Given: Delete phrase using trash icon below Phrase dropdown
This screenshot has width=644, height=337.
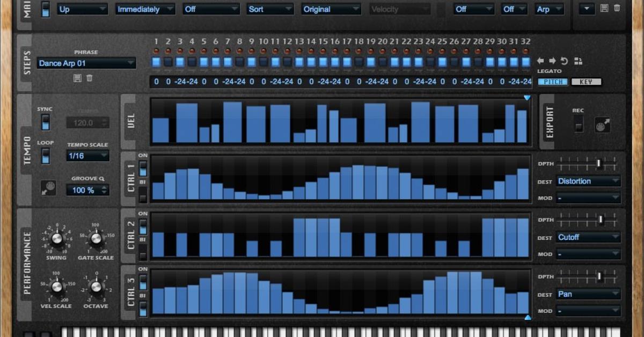Looking at the screenshot, I should [x=90, y=78].
